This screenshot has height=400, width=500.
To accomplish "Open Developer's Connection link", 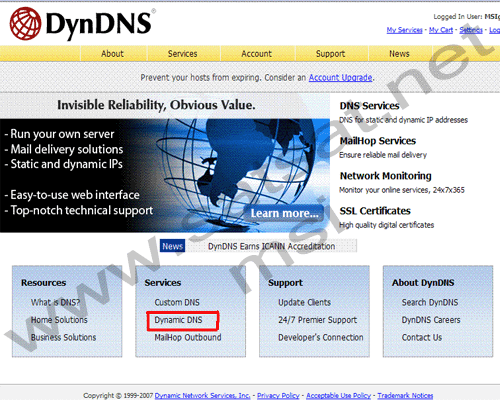I will pos(321,337).
